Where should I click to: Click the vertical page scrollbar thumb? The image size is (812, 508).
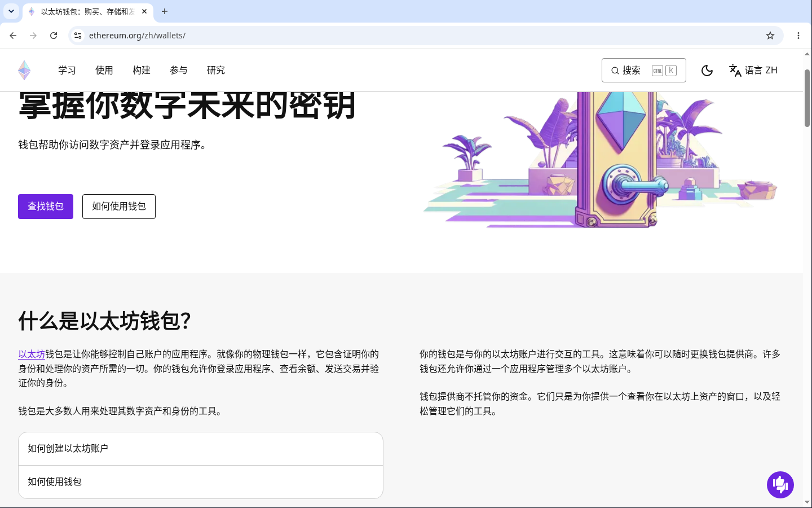click(807, 98)
